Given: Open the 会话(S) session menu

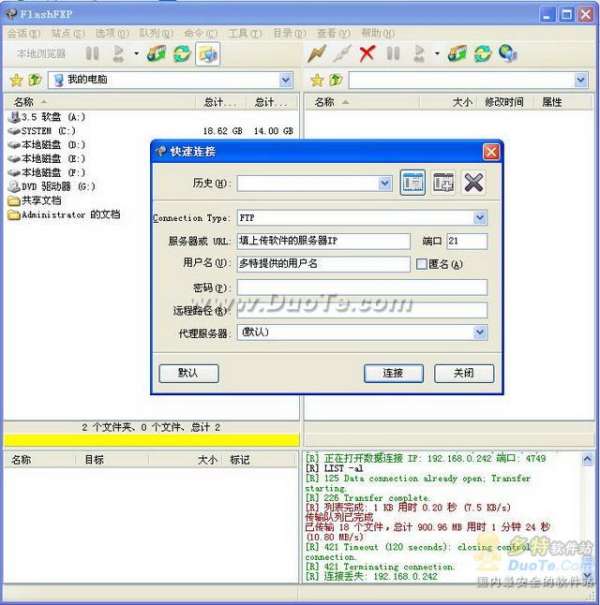Looking at the screenshot, I should tap(24, 34).
